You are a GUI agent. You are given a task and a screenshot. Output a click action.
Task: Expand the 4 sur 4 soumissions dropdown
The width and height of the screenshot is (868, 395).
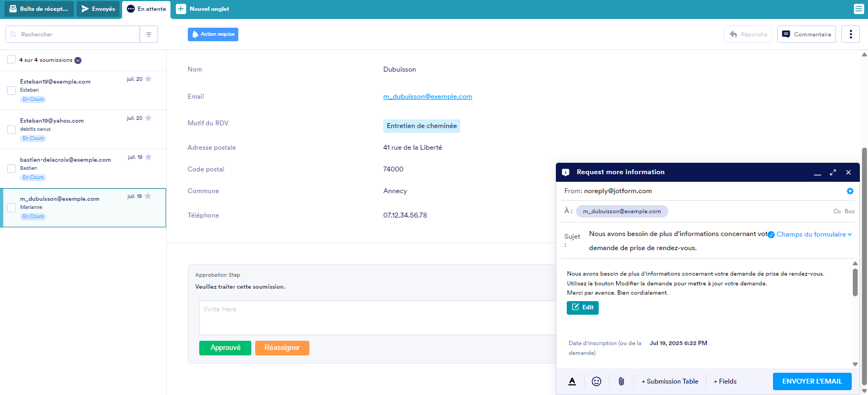point(78,60)
